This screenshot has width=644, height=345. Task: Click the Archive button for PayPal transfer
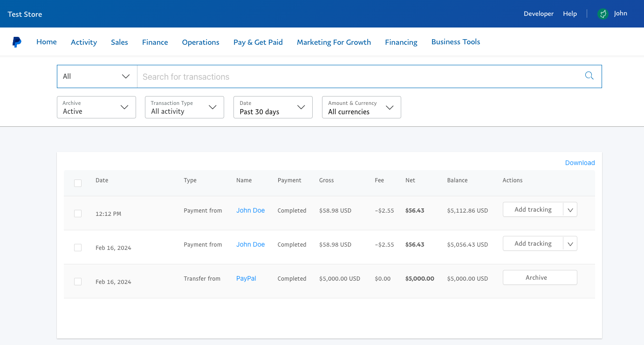(540, 277)
